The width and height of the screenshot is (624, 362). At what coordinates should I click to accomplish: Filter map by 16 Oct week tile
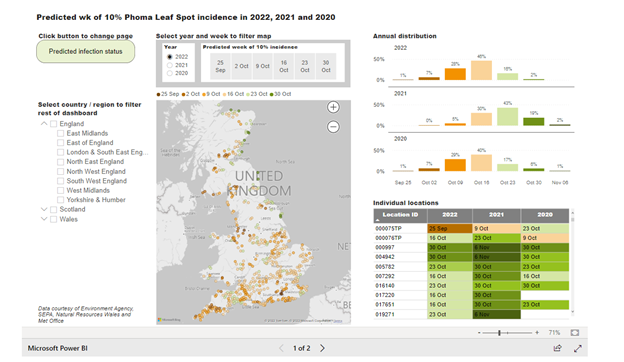(284, 66)
